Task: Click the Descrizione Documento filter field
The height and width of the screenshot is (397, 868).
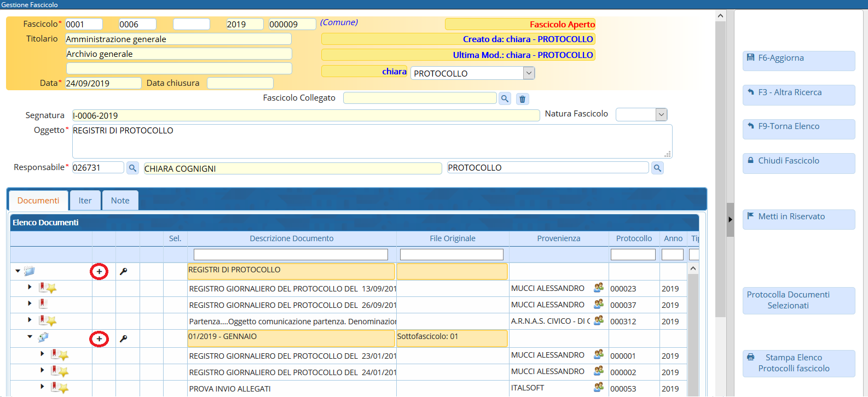Action: click(291, 255)
